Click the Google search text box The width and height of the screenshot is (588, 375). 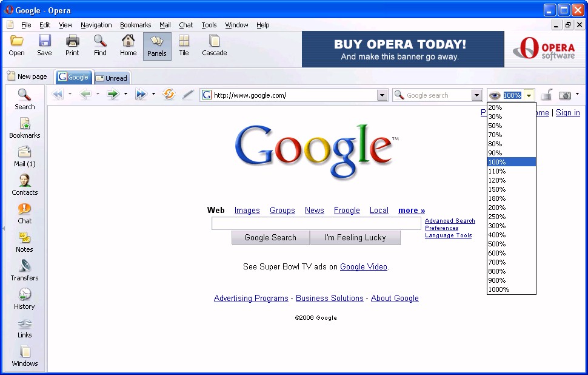(x=316, y=223)
